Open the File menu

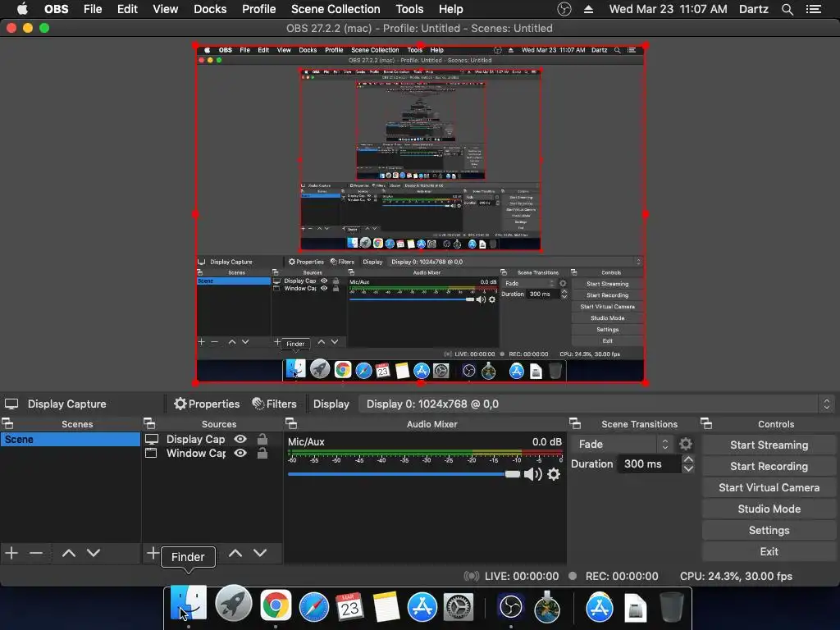click(93, 9)
